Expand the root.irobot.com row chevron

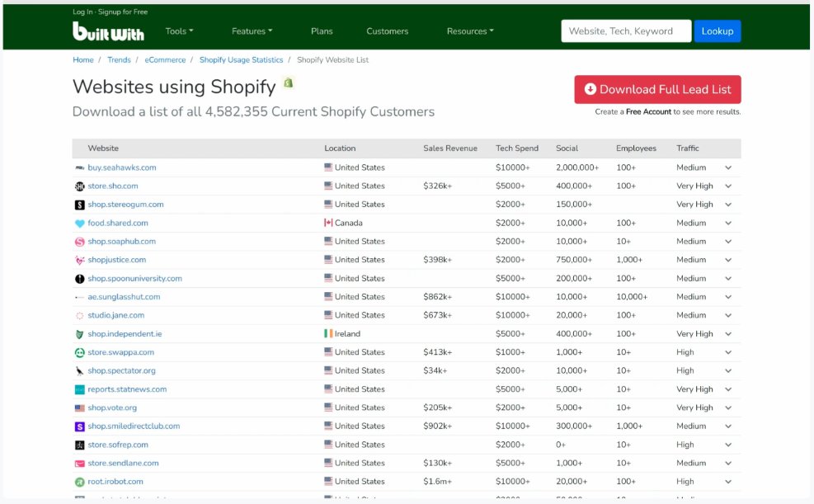tap(728, 482)
